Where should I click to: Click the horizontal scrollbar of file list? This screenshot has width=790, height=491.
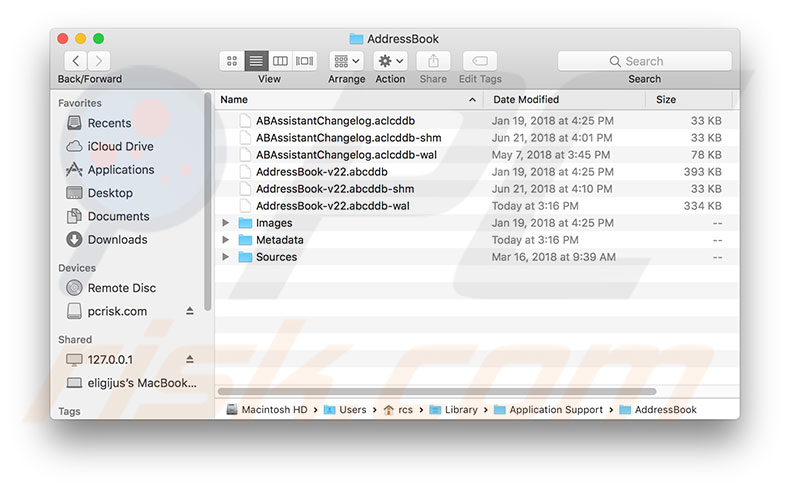(437, 391)
